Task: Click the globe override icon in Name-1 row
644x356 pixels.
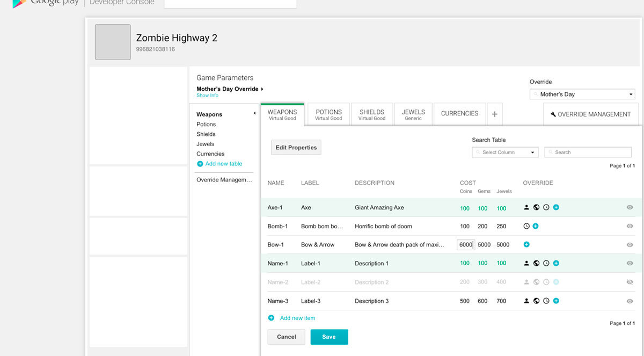Action: pos(536,263)
